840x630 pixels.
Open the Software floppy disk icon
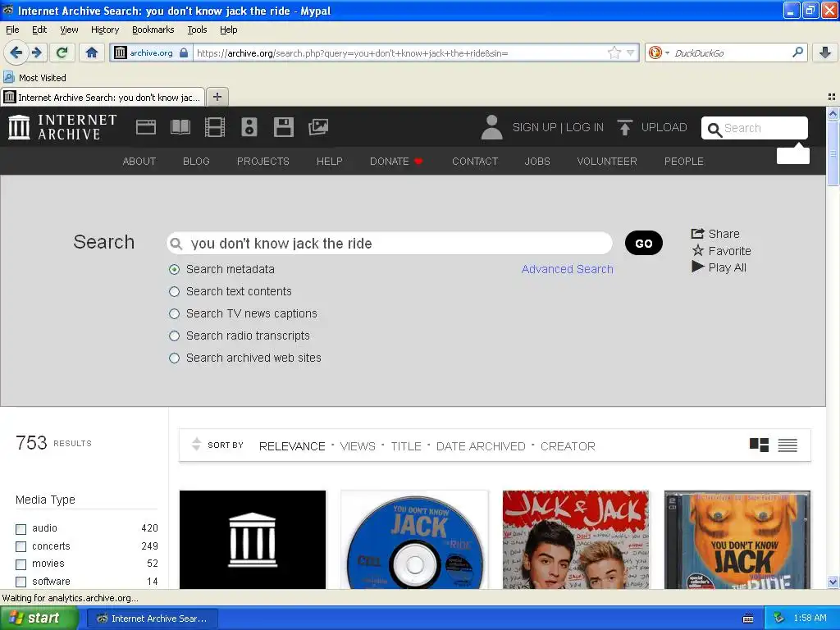click(283, 127)
